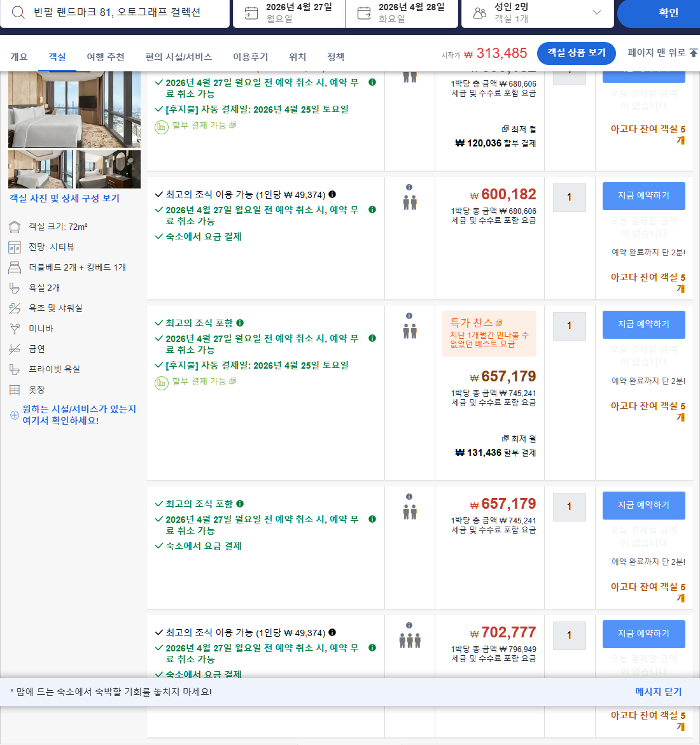Viewport: 700px width, 745px height.
Task: Switch to the 개요 tab
Action: [x=19, y=57]
